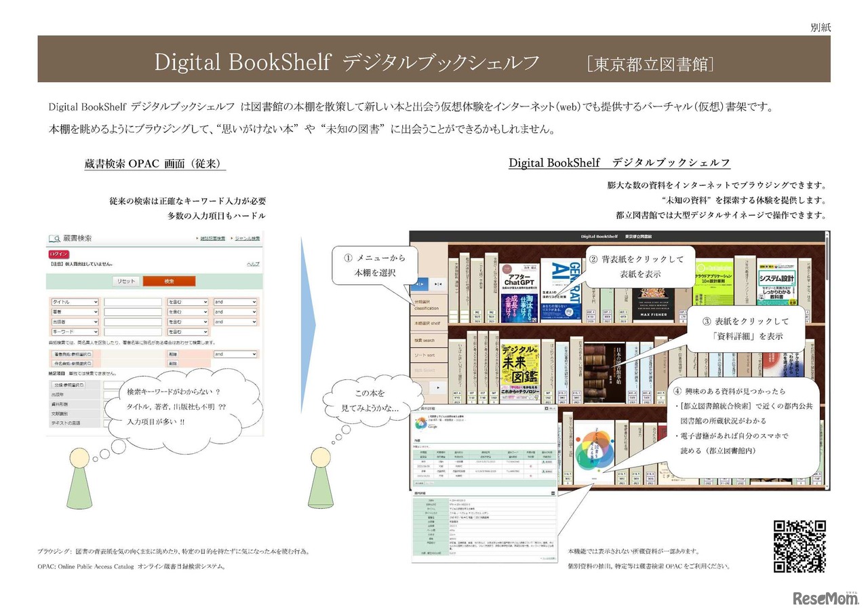Click the blue shelf navigation arrows icon
This screenshot has height=614, width=868.
point(420,284)
